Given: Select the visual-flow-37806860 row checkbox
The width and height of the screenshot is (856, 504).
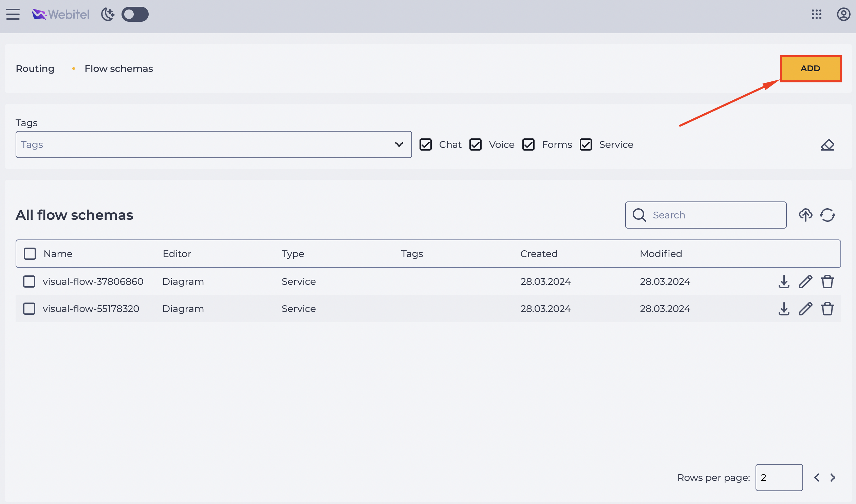Looking at the screenshot, I should (29, 282).
